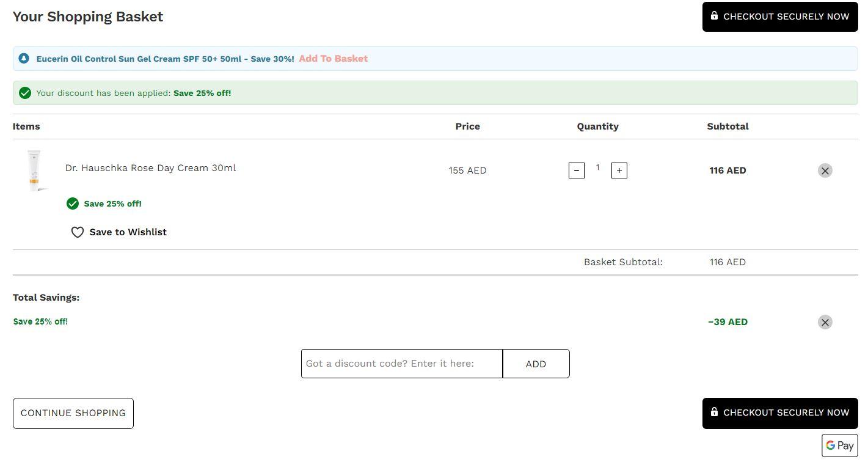Open Dr. Hauschka Rose Day Cream 30ml link
Image resolution: width=868 pixels, height=473 pixels.
pyautogui.click(x=150, y=168)
